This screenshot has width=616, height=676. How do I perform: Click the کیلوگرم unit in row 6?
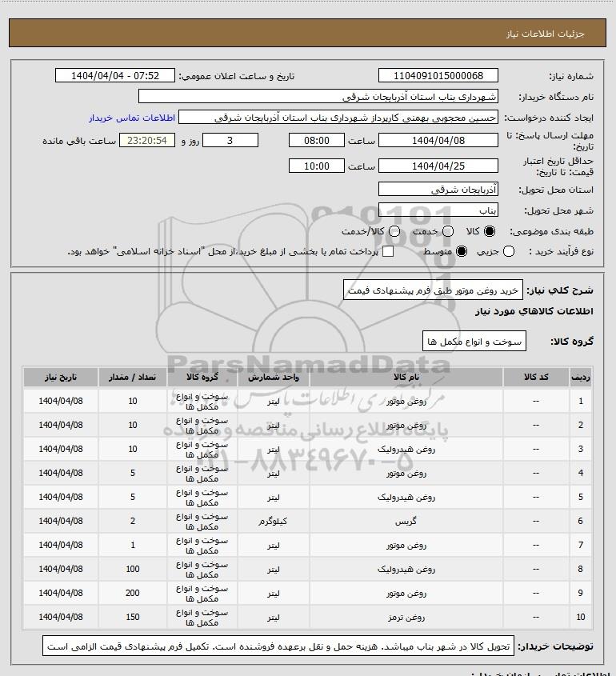273,522
